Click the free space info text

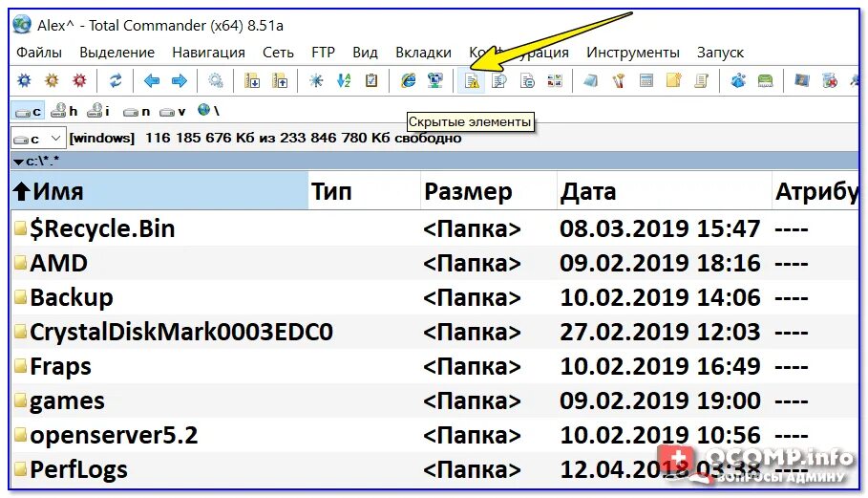click(x=303, y=138)
